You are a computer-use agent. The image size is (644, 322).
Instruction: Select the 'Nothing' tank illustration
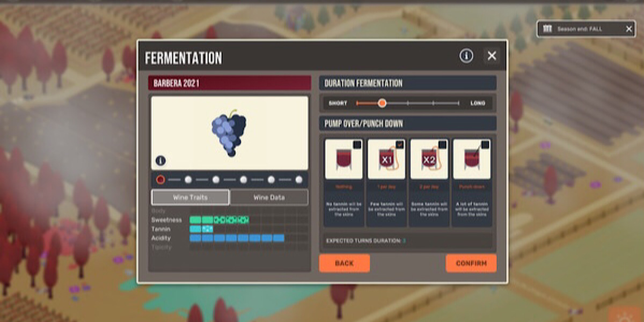pos(343,160)
